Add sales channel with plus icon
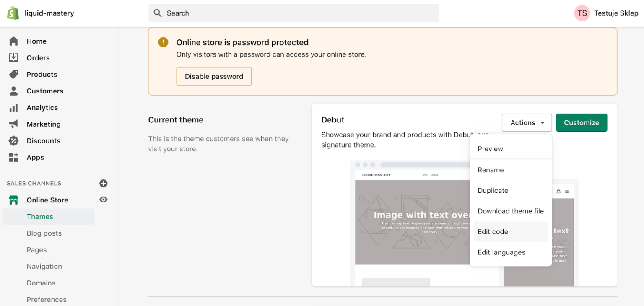 104,183
